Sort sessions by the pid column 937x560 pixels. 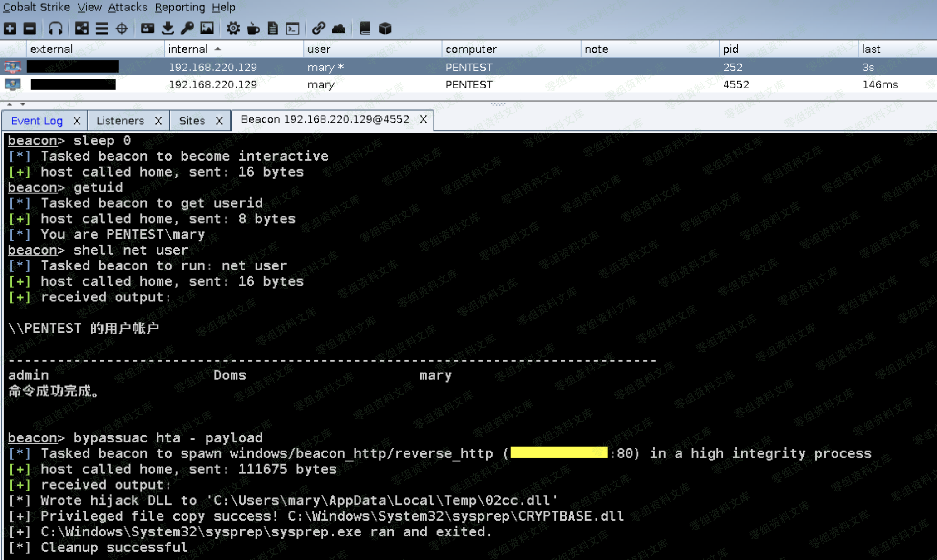(x=731, y=49)
